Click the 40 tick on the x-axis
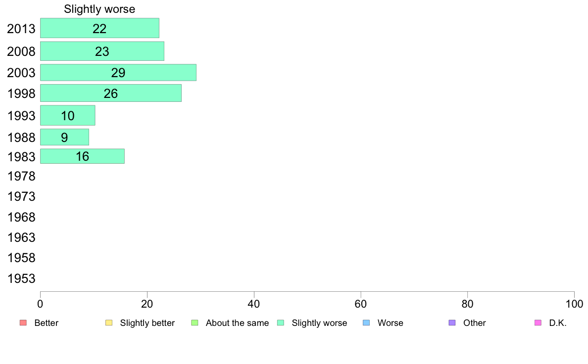588x364 pixels. [254, 304]
